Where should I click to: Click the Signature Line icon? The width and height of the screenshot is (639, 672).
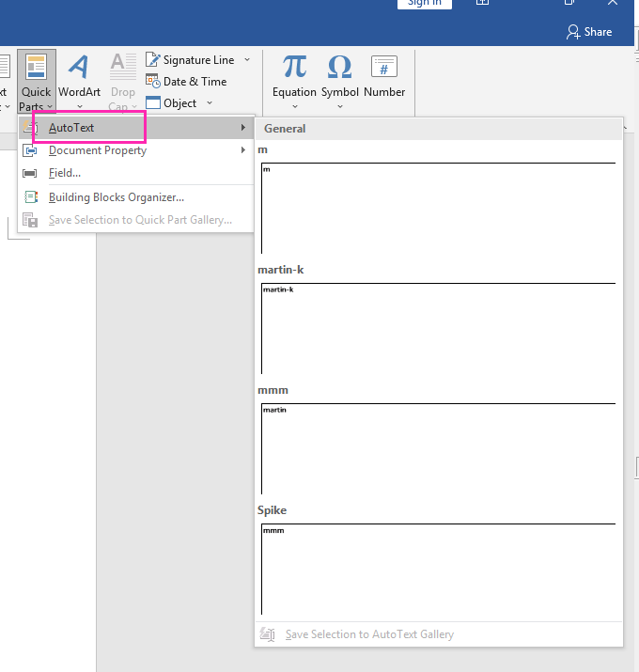pos(152,59)
